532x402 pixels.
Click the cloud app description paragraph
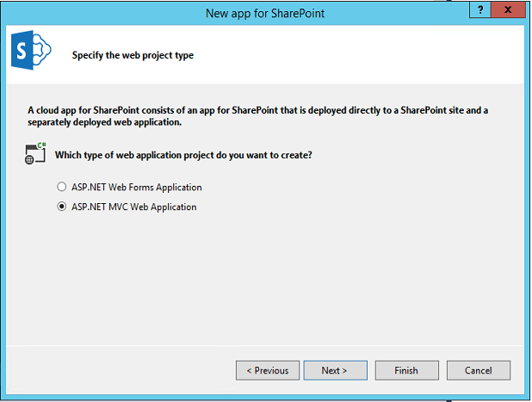(258, 116)
